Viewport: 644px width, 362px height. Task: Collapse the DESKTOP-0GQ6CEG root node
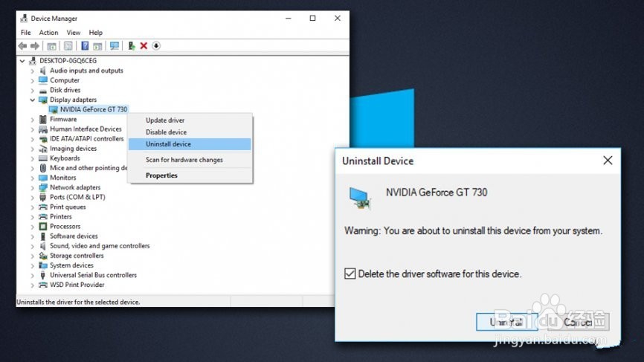pos(22,61)
